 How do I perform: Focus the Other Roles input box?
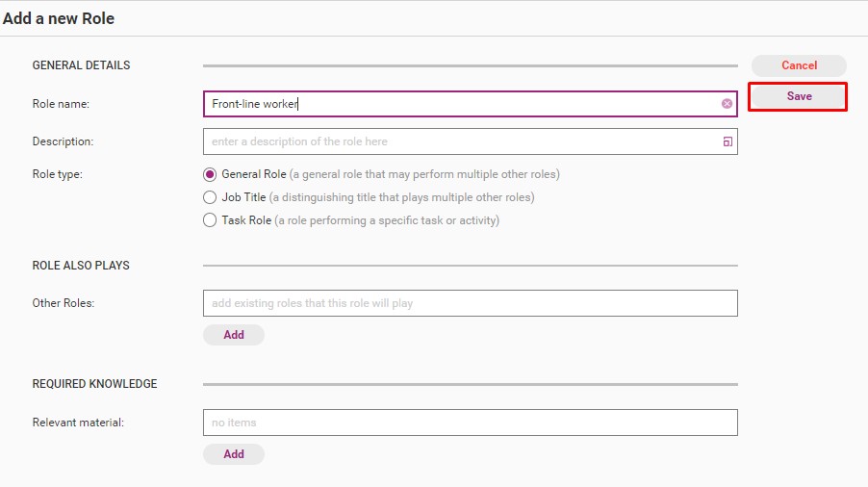[x=470, y=303]
